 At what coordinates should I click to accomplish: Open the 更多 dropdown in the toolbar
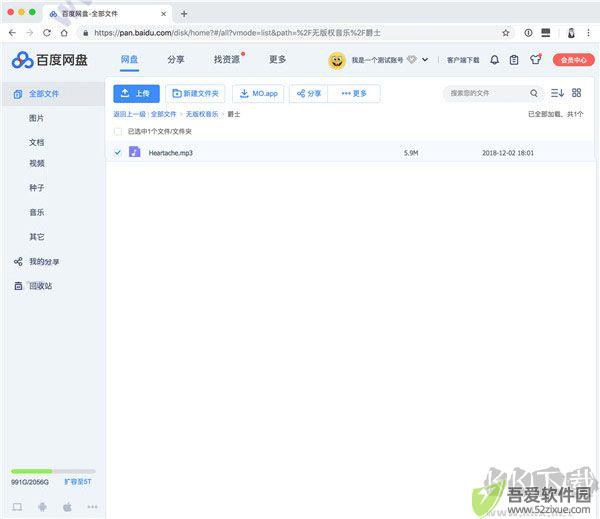354,93
